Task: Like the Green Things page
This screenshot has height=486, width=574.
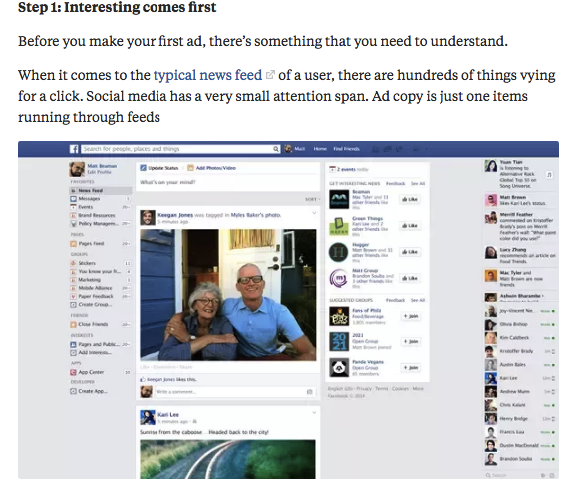Action: 410,226
